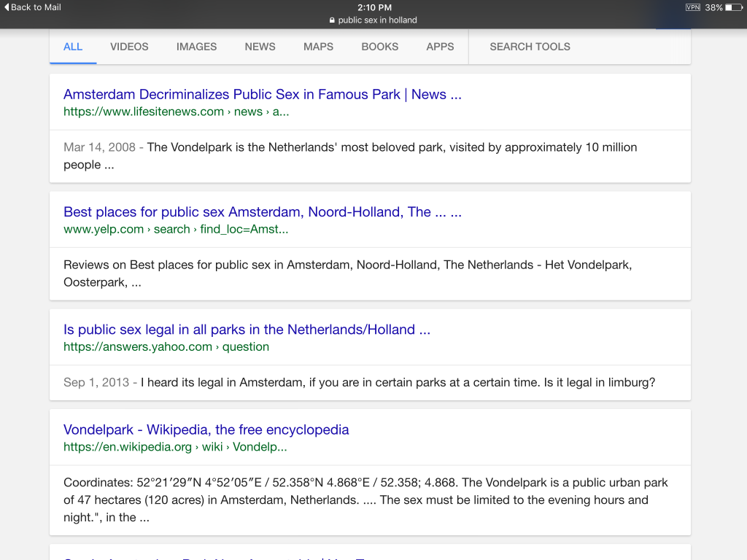Tap en.wikipedia.org wiki URL
This screenshot has height=560, width=747.
pos(175,447)
